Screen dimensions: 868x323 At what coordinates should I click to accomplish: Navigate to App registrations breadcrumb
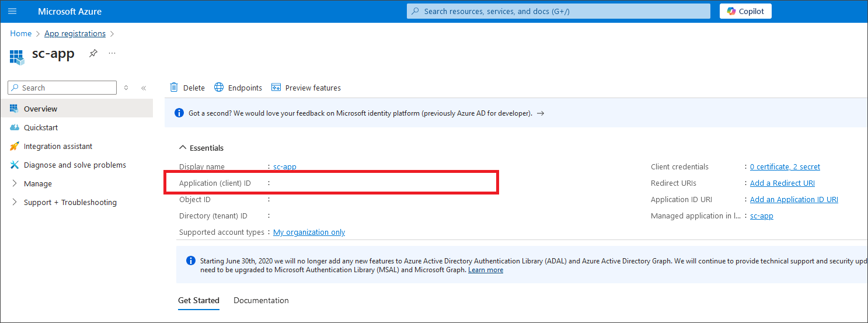tap(75, 33)
